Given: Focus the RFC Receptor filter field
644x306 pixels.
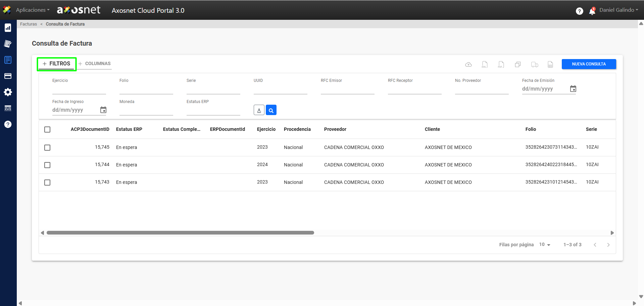Looking at the screenshot, I should [415, 89].
